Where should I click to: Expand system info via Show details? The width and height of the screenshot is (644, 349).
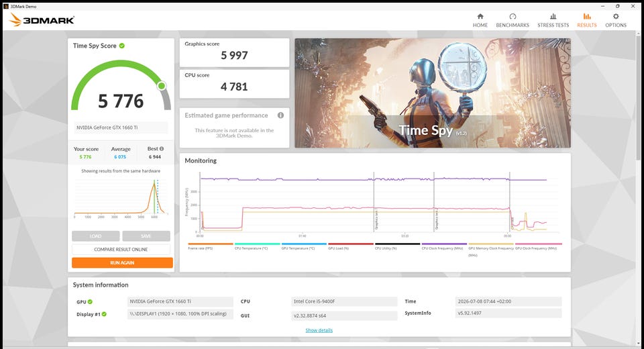[319, 330]
